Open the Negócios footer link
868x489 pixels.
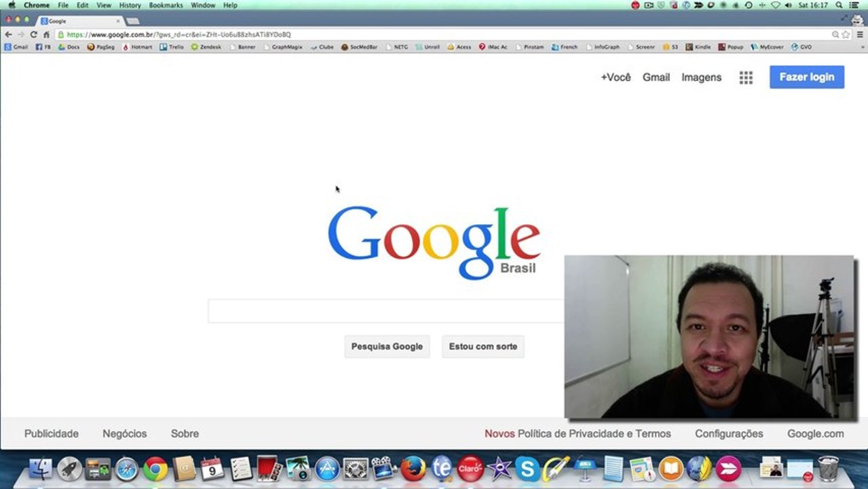tap(125, 433)
